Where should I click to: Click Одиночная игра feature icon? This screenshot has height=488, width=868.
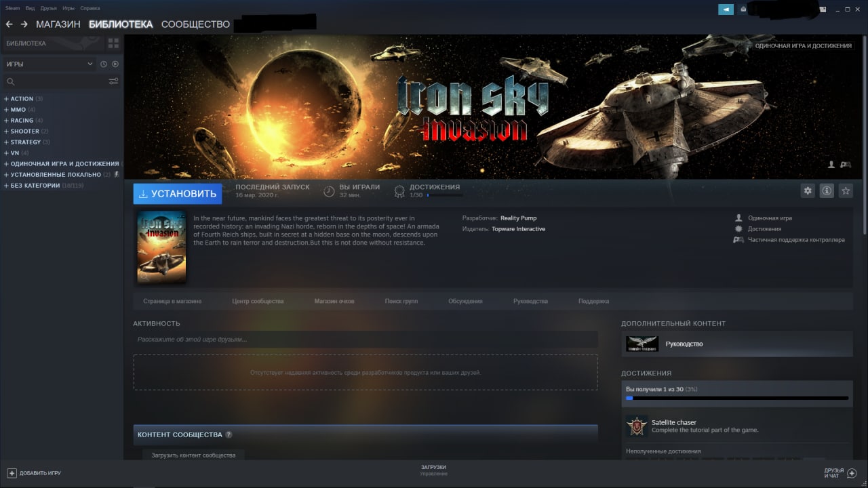click(738, 218)
